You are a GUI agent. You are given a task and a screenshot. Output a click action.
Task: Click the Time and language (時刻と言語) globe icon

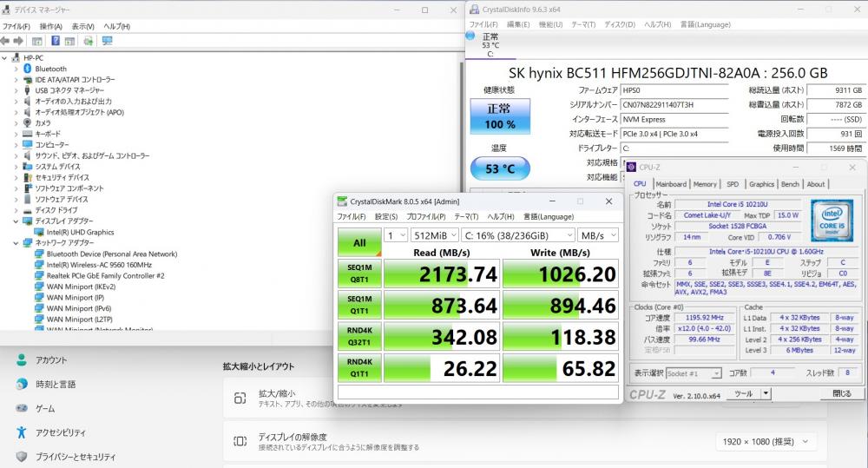point(22,384)
